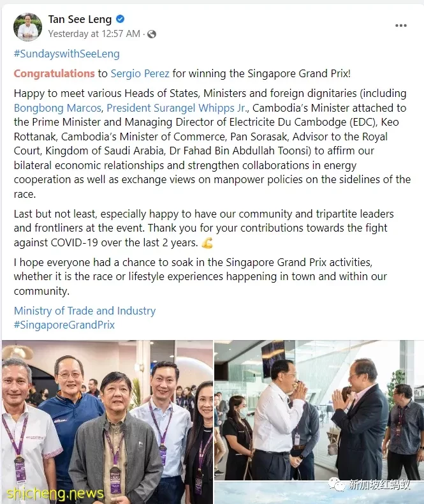Viewport: 424px width, 504px height.
Task: Open the partially visible bottom right photo
Action: [x=319, y=493]
